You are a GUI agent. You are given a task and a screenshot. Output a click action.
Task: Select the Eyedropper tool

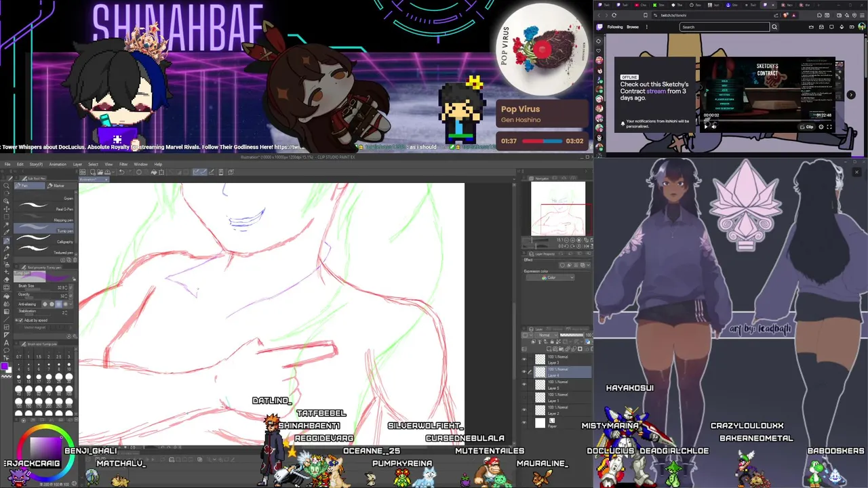point(6,232)
